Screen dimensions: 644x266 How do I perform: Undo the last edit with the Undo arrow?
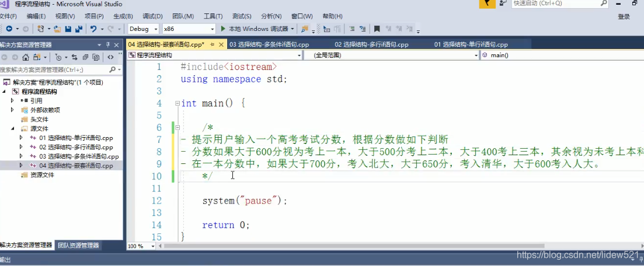pos(93,29)
